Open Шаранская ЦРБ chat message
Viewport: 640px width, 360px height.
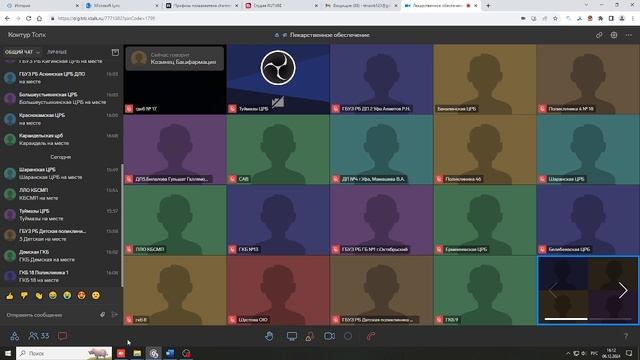coord(61,173)
